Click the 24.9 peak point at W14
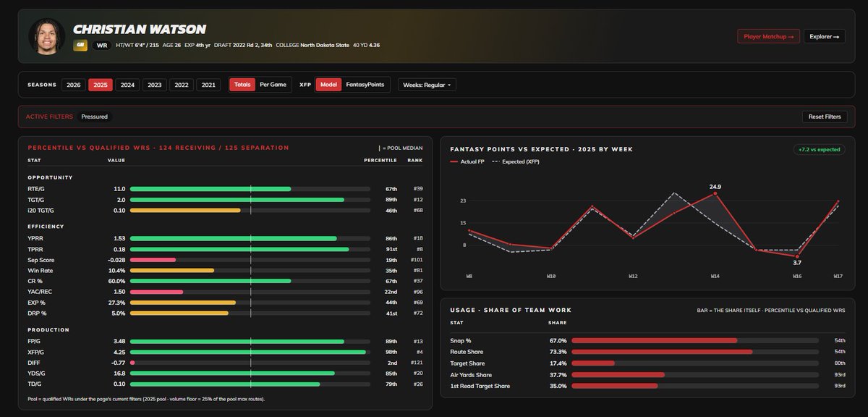This screenshot has width=868, height=417. (x=715, y=193)
